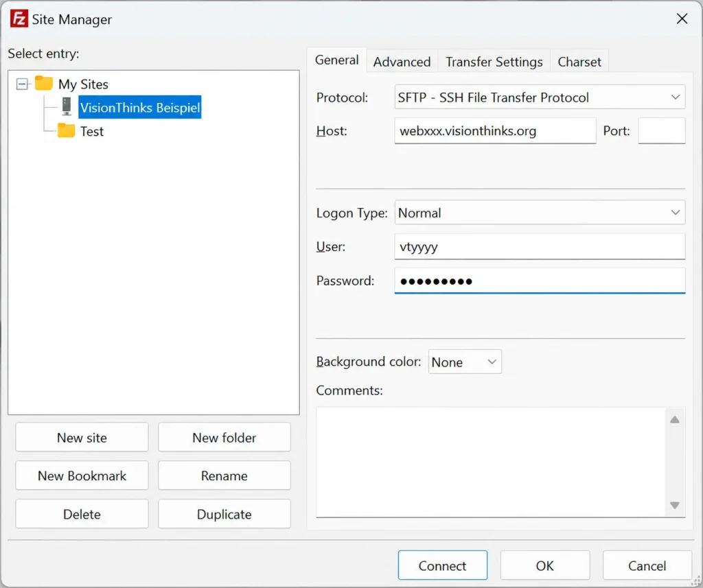Click the window resize grip in corner
The image size is (703, 588).
pyautogui.click(x=696, y=581)
